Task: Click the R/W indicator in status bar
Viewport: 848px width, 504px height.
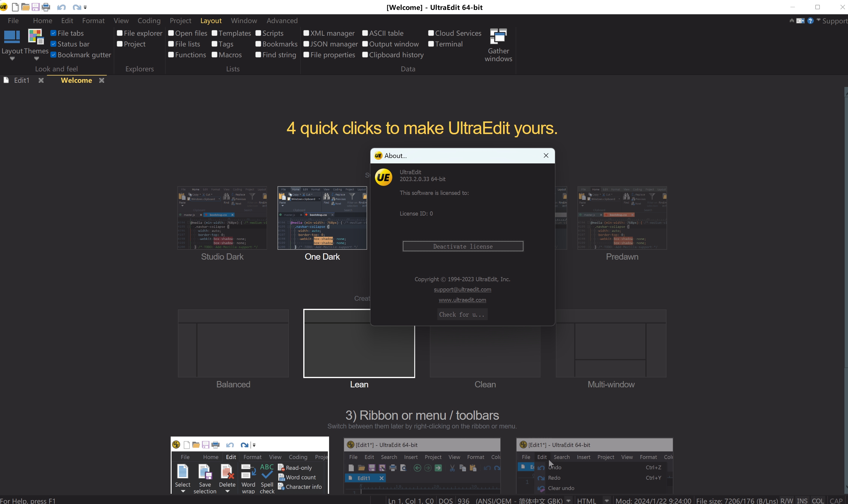Action: pos(787,501)
